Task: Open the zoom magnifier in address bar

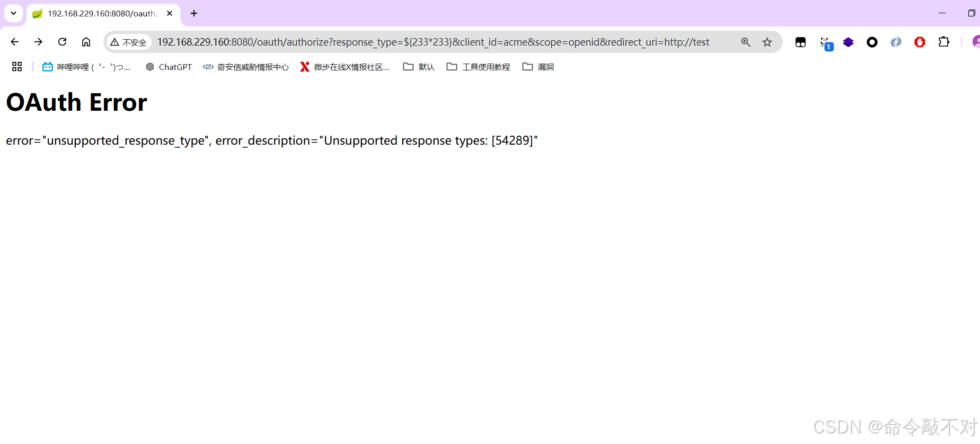Action: (x=746, y=42)
